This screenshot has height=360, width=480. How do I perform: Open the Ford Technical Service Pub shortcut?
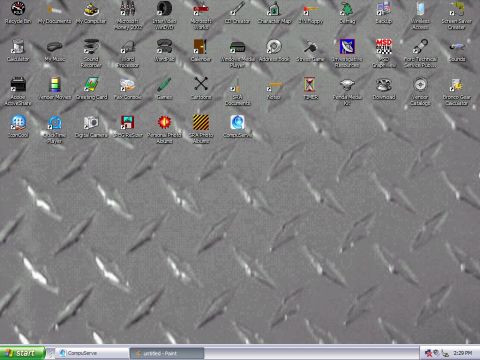click(420, 47)
